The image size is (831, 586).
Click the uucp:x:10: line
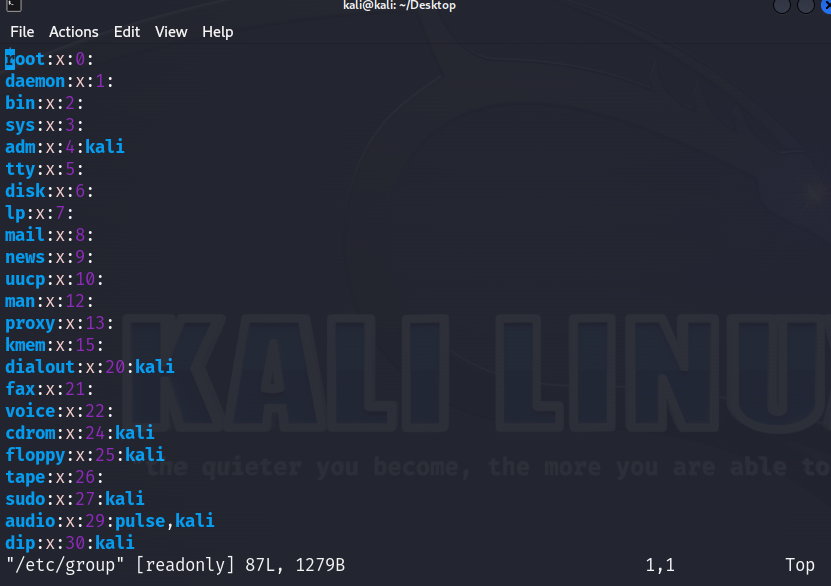click(55, 279)
